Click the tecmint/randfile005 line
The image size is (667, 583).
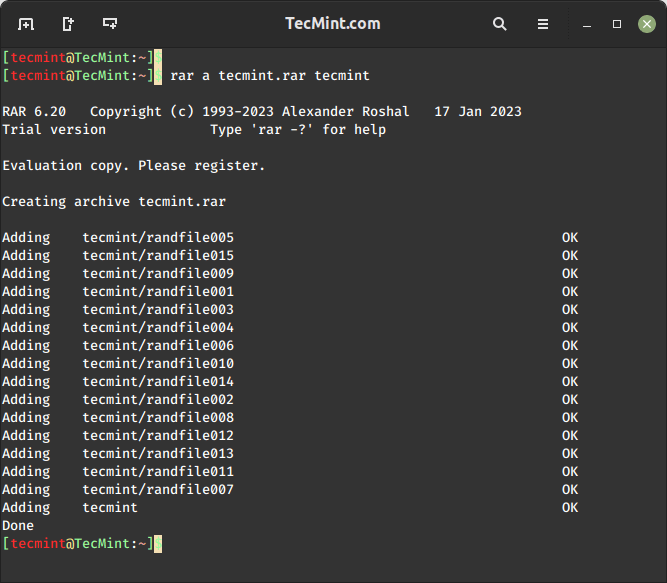pos(158,238)
